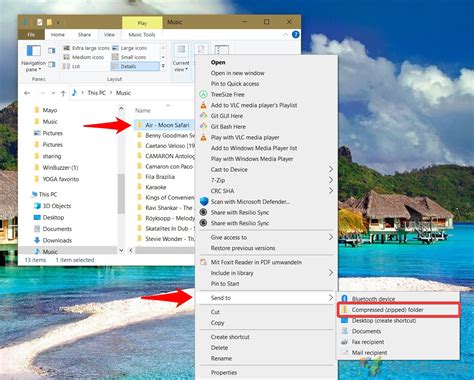474x380 pixels.
Task: Click Name column header
Action: [x=143, y=110]
